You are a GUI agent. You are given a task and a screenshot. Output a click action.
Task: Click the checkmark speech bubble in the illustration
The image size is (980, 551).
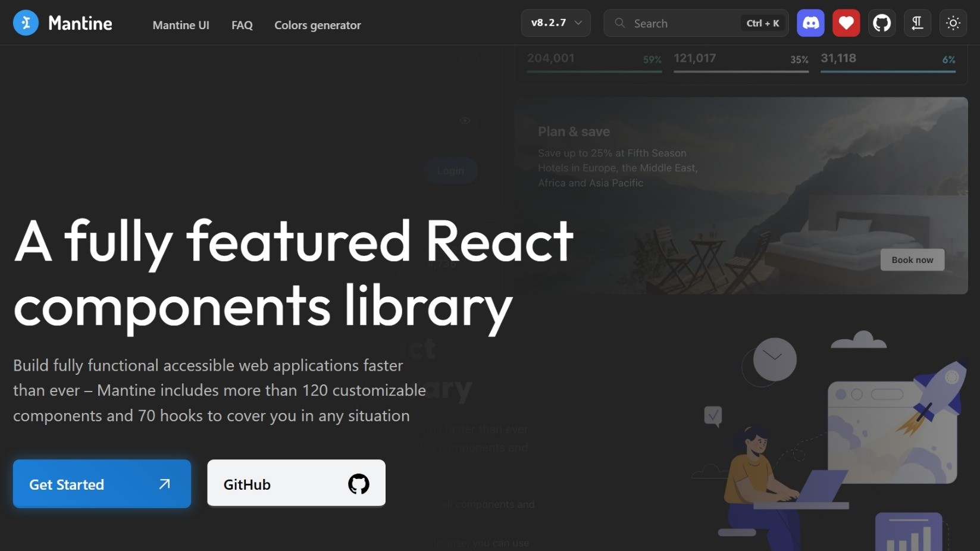point(713,416)
